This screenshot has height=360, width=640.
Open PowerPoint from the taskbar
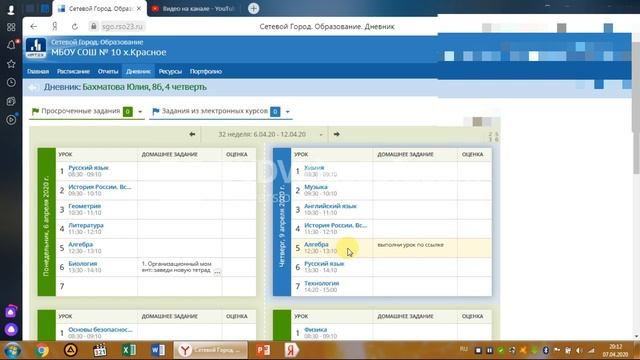click(x=263, y=350)
